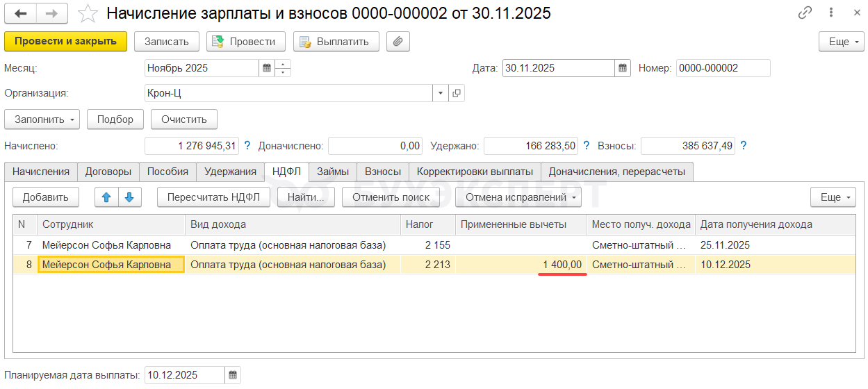Click the income date cell 25.11.2025
This screenshot has width=868, height=389.
775,245
